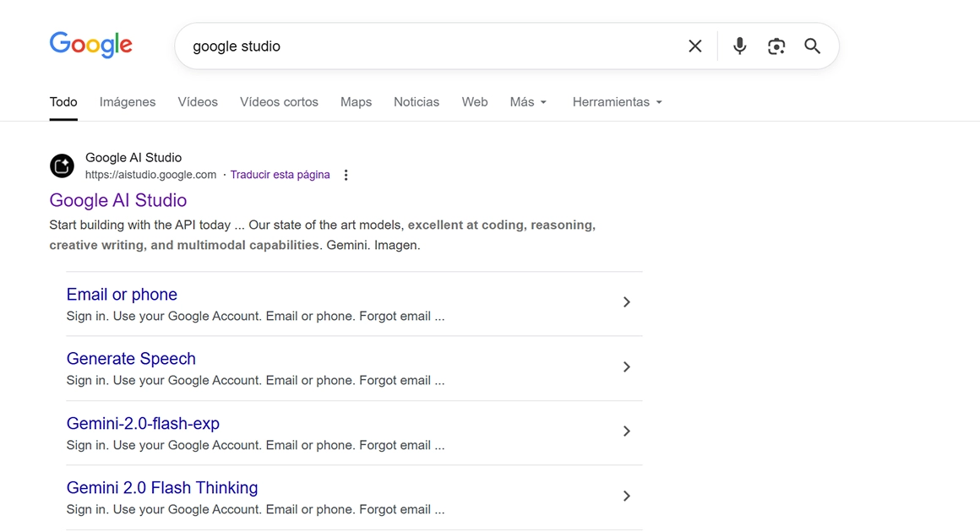Switch to the Imágenes tab
The width and height of the screenshot is (980, 532).
coord(128,102)
